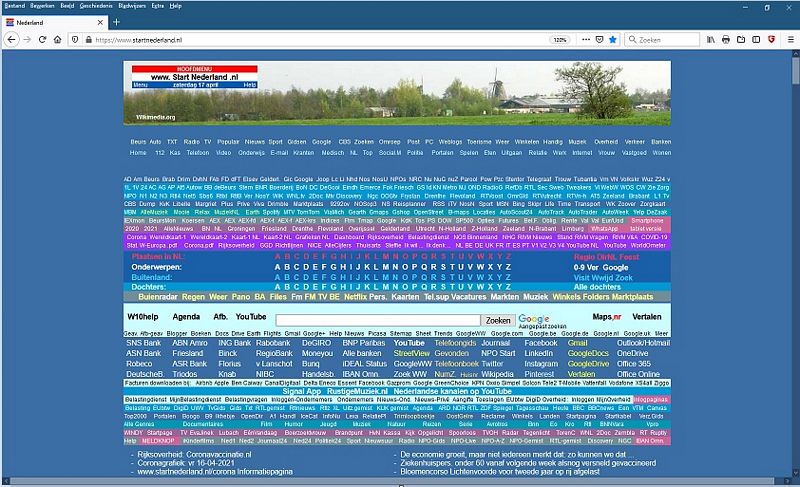Open the Netflix link
The height and width of the screenshot is (487, 800).
coord(355,297)
